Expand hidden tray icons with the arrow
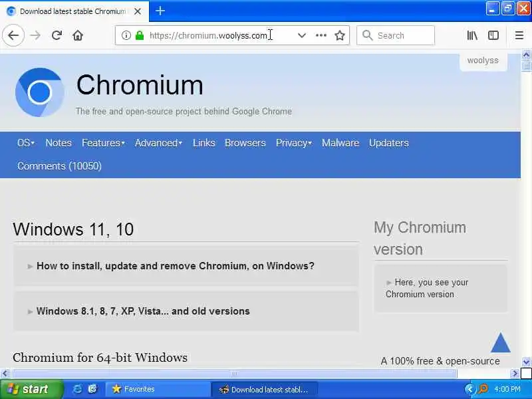 coord(470,389)
